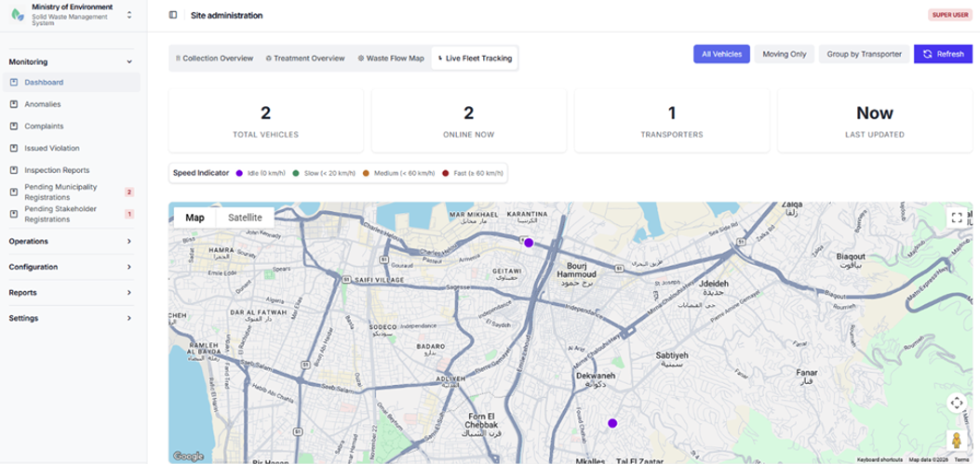The height and width of the screenshot is (464, 980).
Task: Switch the map to Map view
Action: click(x=195, y=218)
